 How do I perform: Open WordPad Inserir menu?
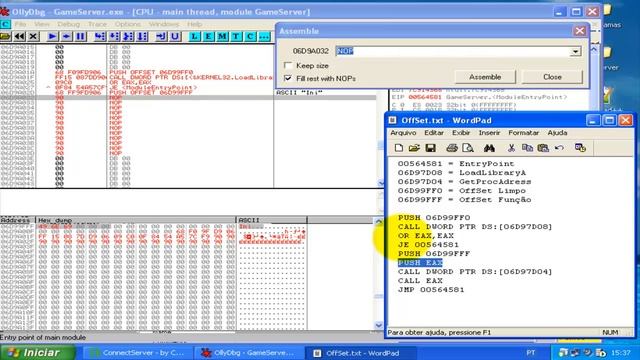(x=489, y=133)
